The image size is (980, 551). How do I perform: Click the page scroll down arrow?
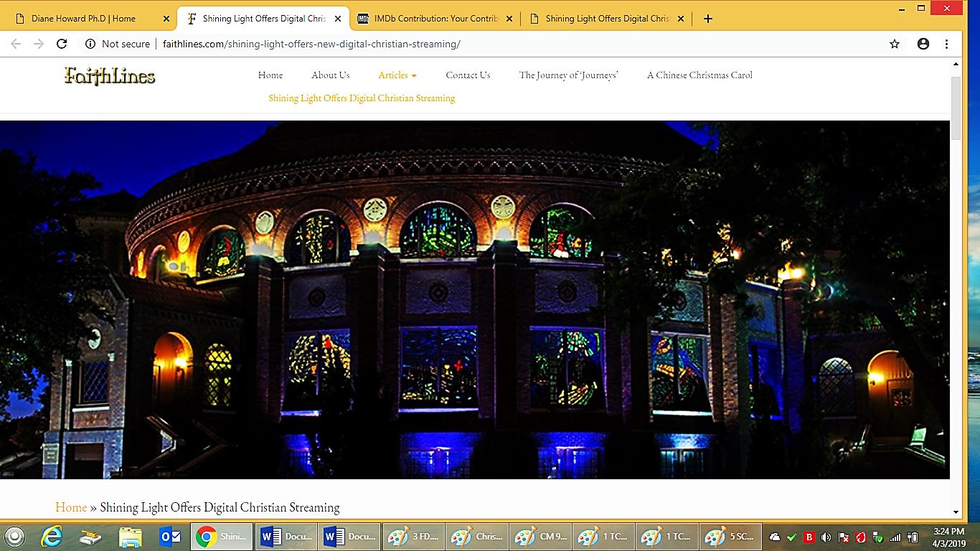click(956, 512)
